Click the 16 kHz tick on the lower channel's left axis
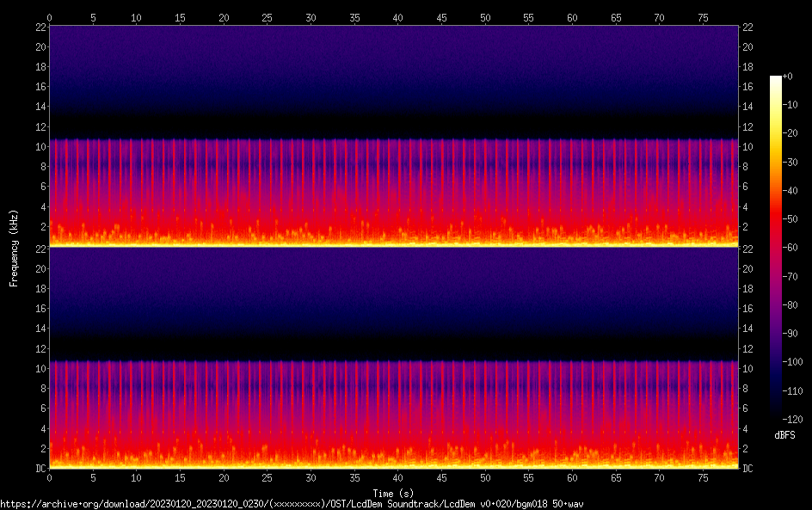Viewport: 812px width, 510px height. (x=40, y=309)
